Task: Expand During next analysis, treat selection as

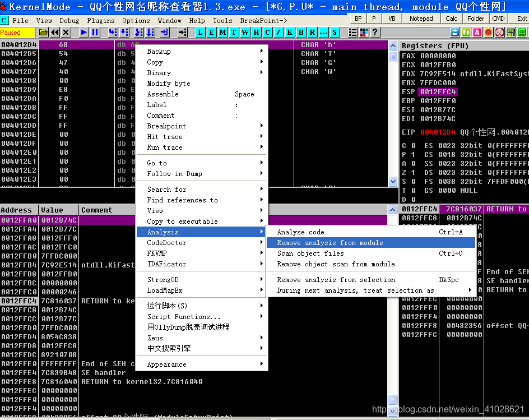Action: click(x=371, y=290)
